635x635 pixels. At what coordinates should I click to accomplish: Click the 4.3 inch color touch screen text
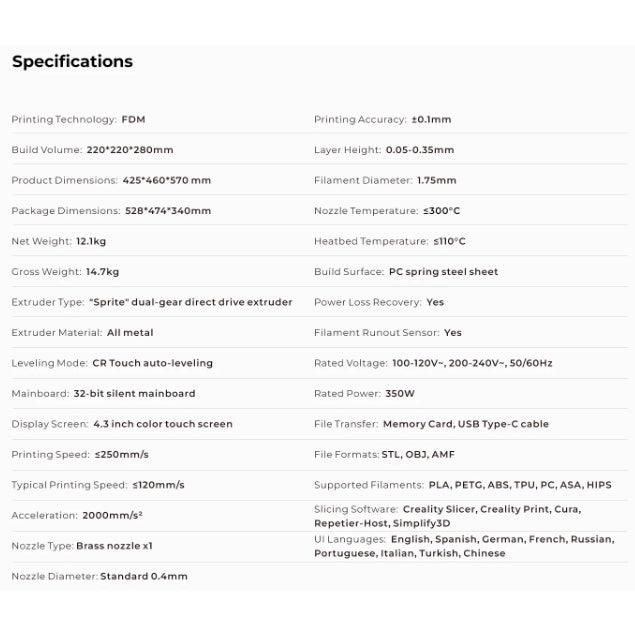[x=162, y=424]
